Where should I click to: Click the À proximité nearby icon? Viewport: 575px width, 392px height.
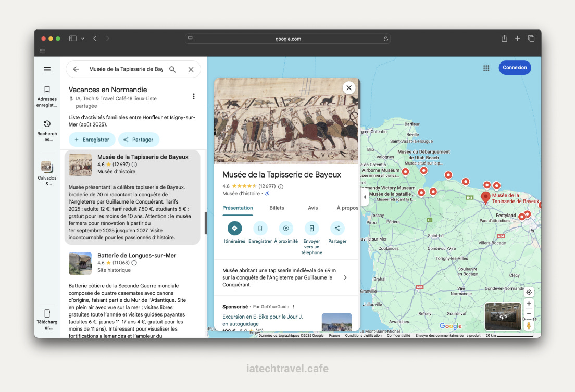pyautogui.click(x=286, y=229)
